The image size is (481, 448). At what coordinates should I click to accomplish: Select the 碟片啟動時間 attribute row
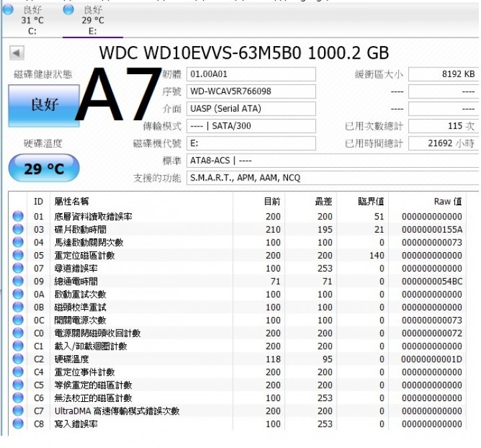coord(237,229)
